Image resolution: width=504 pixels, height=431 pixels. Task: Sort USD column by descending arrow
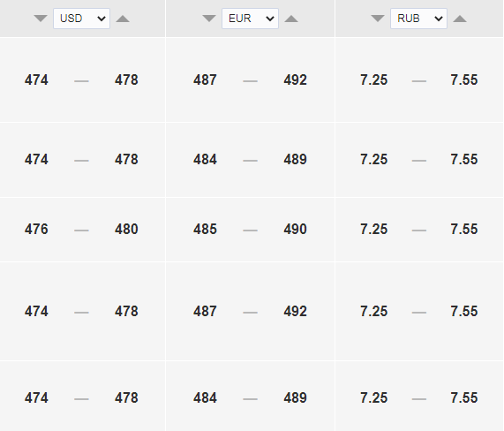tap(41, 19)
